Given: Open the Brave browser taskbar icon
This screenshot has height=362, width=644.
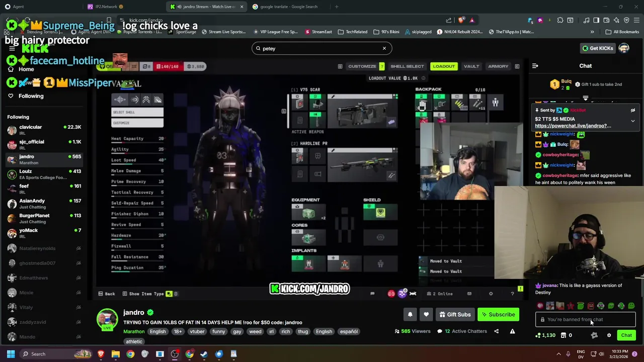Looking at the screenshot, I should pyautogui.click(x=101, y=354).
